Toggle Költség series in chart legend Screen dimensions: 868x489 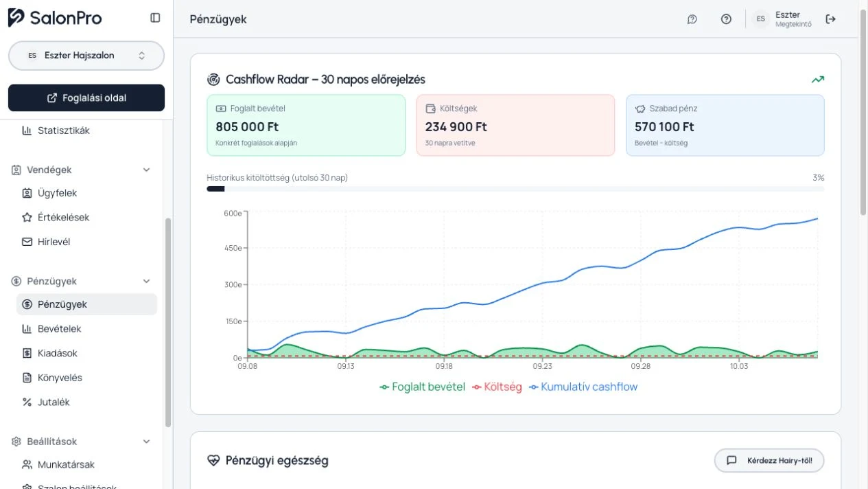[x=497, y=387]
